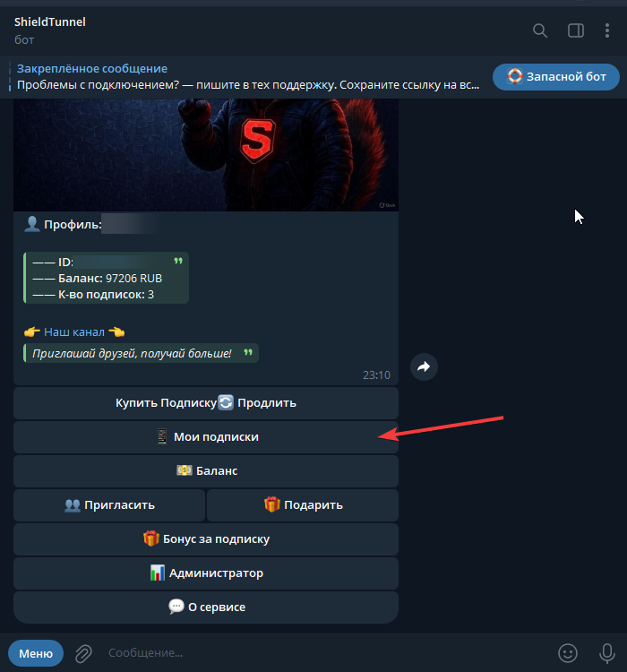Click the Запасной бот button

tap(555, 77)
